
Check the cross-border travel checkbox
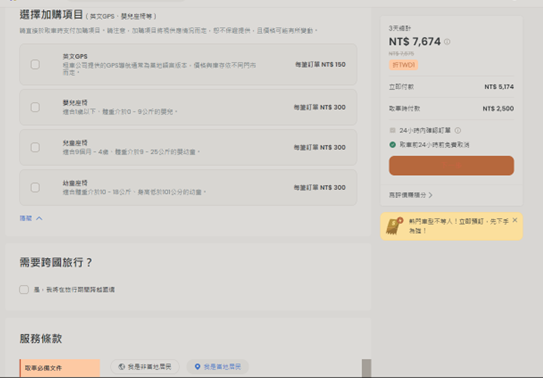(24, 289)
